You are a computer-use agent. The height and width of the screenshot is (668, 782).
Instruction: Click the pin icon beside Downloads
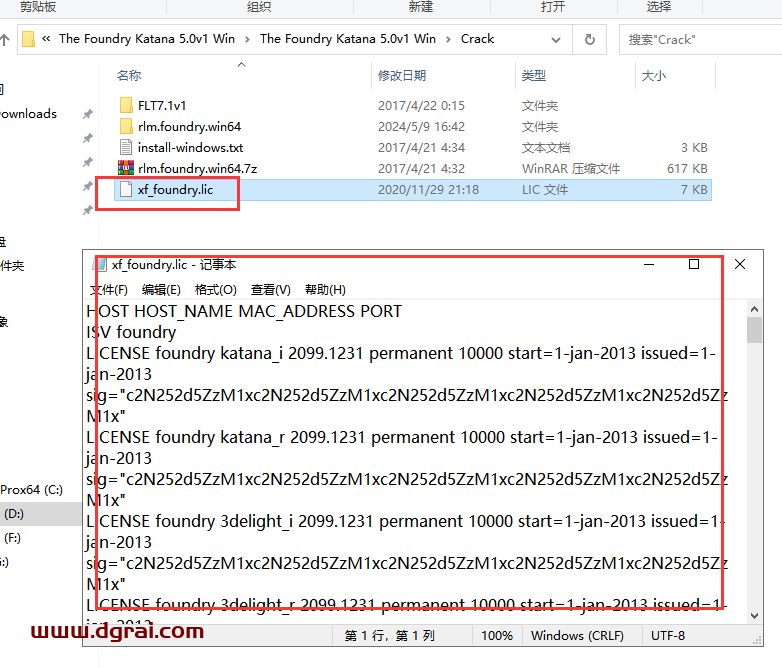[88, 114]
